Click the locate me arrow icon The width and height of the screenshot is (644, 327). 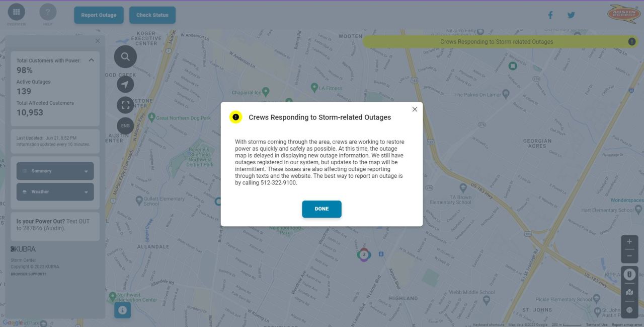point(125,84)
